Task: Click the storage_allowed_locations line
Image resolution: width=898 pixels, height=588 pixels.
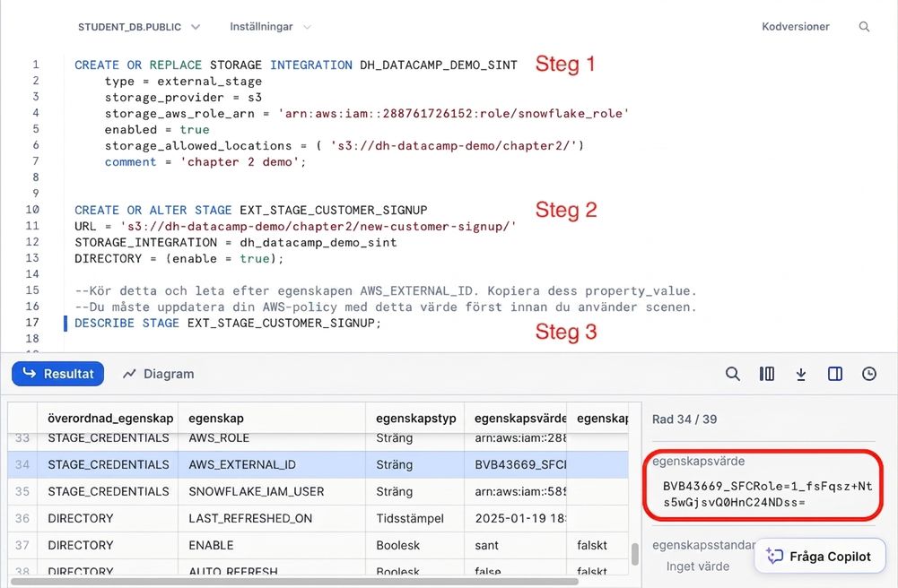Action: (344, 145)
